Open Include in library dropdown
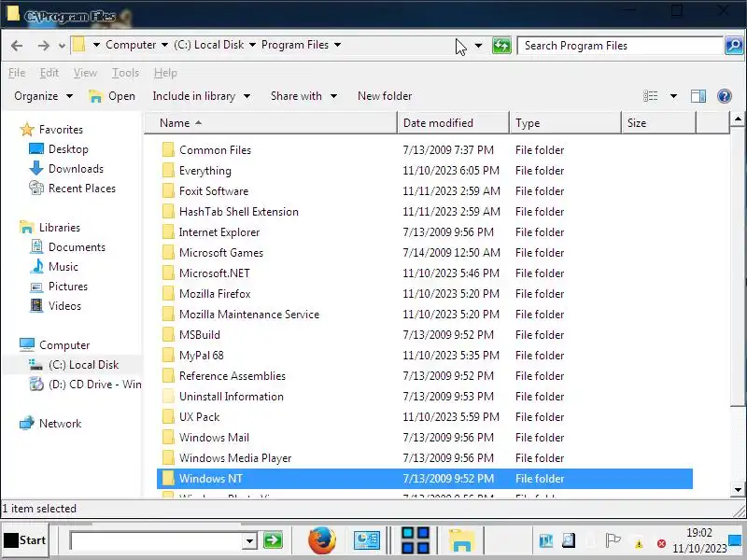The image size is (747, 560). coord(202,96)
